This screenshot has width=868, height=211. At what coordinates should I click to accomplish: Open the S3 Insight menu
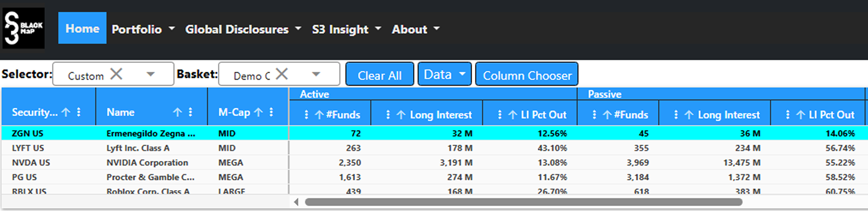[x=347, y=29]
